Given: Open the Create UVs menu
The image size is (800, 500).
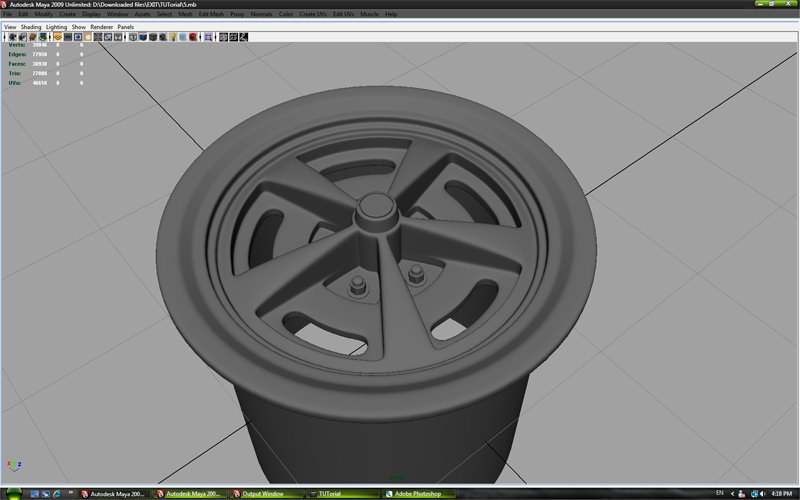Looking at the screenshot, I should (x=312, y=14).
